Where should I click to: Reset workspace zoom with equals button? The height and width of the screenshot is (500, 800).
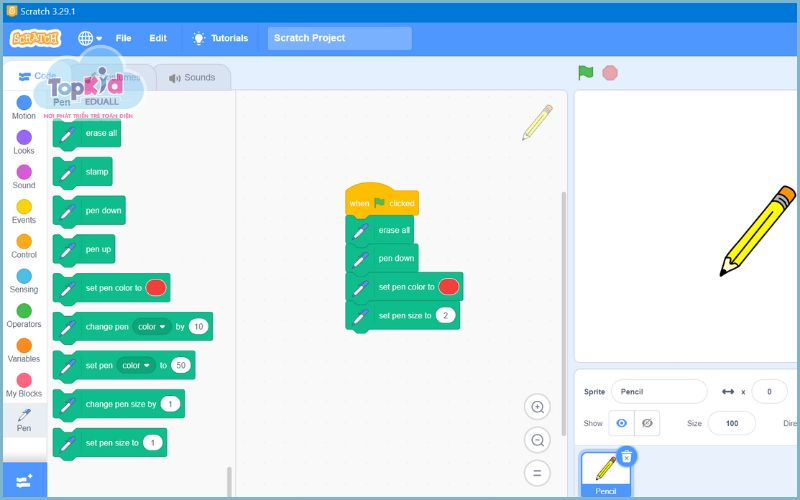click(x=538, y=473)
